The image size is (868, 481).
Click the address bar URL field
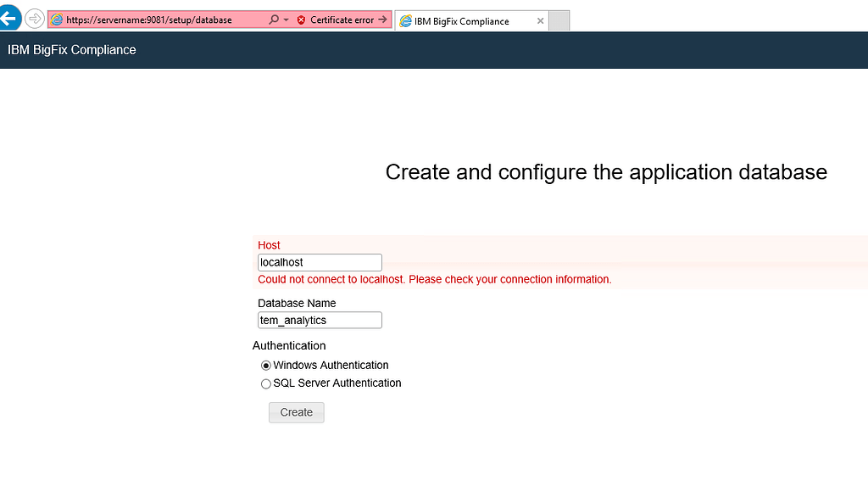[149, 20]
